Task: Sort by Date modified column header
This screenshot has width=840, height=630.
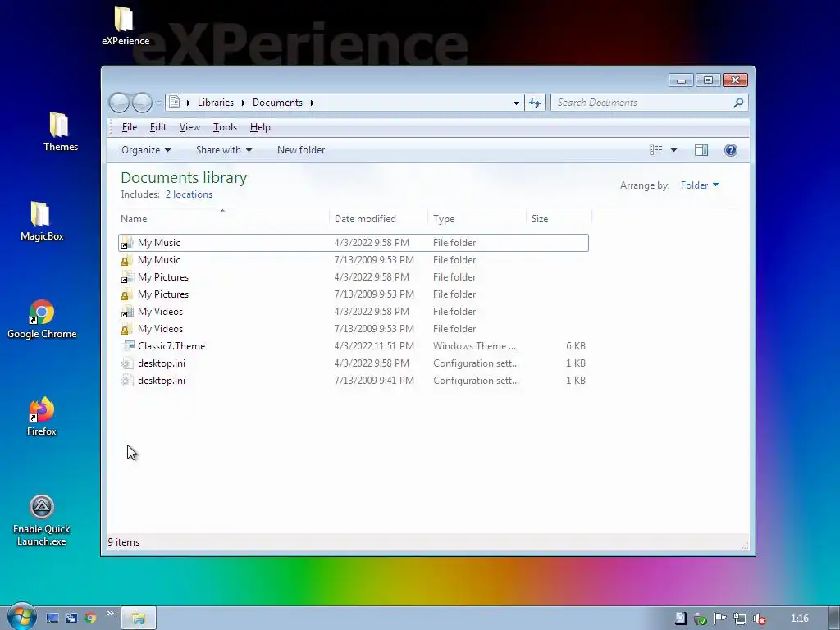Action: [378, 218]
